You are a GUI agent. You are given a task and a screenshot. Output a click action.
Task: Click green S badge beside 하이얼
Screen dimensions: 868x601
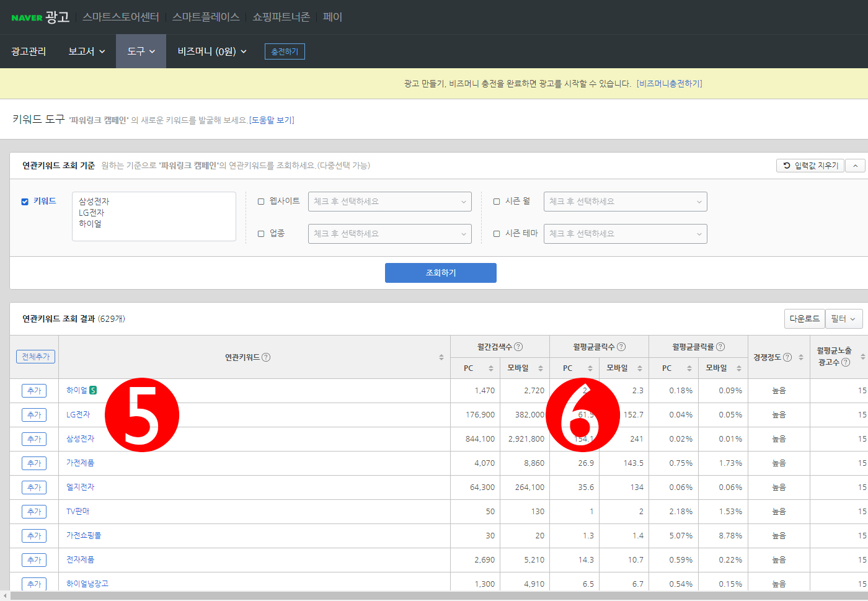pyautogui.click(x=93, y=390)
